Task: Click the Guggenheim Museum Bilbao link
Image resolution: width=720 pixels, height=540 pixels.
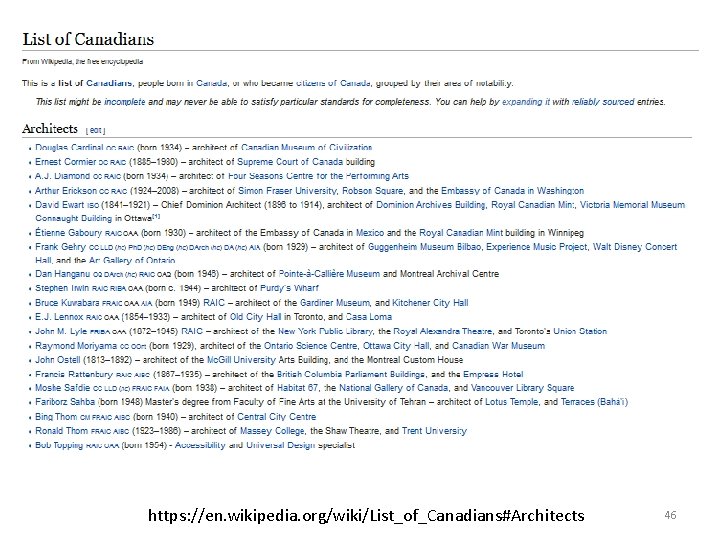Action: [x=425, y=247]
